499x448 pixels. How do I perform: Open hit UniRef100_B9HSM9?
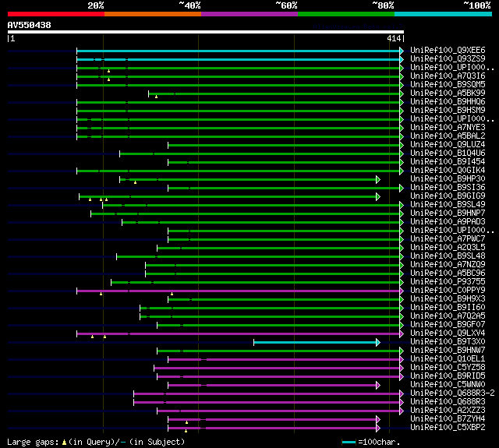pos(448,111)
